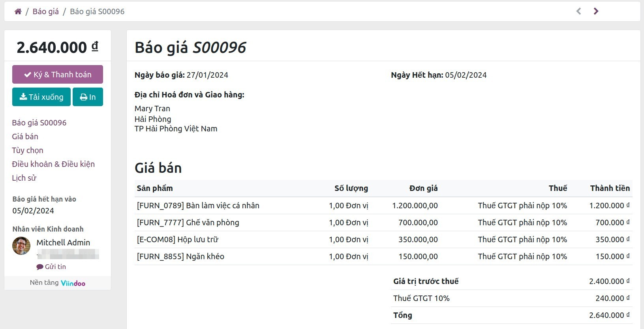Click Thành tiền column header

pyautogui.click(x=610, y=188)
